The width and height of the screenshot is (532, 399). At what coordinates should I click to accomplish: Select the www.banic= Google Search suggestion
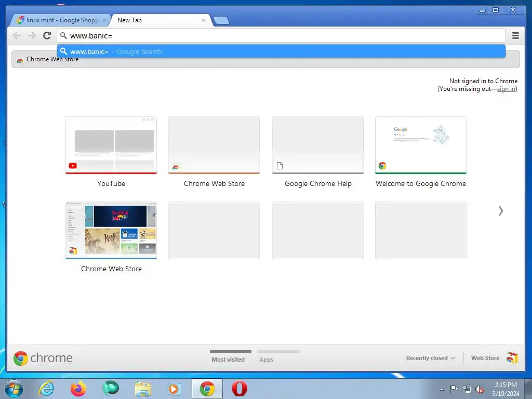281,51
